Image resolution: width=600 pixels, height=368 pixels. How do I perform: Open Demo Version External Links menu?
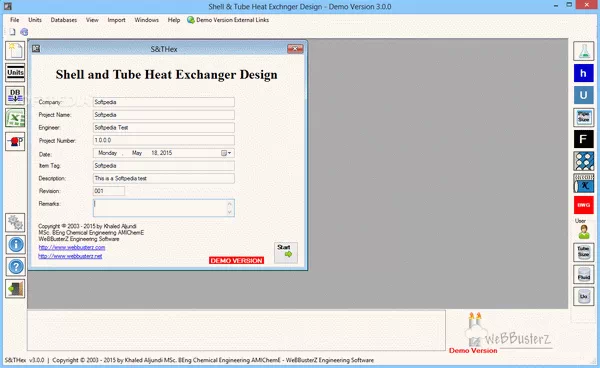(228, 20)
